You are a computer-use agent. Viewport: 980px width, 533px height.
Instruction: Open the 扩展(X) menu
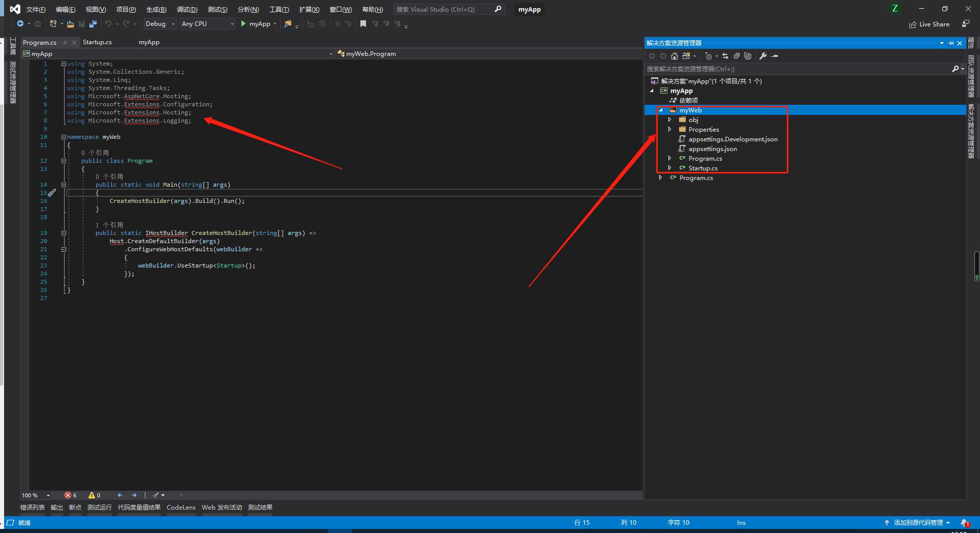click(309, 9)
